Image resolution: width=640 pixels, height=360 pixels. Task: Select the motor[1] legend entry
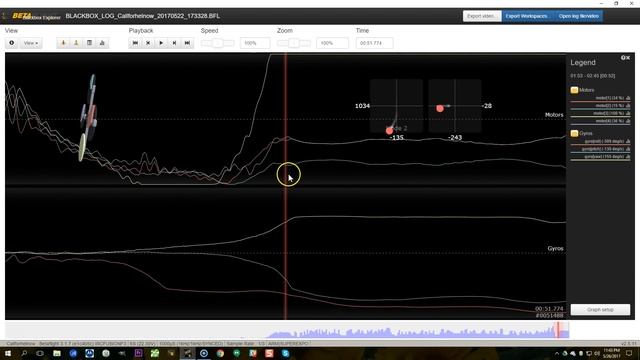pos(600,98)
